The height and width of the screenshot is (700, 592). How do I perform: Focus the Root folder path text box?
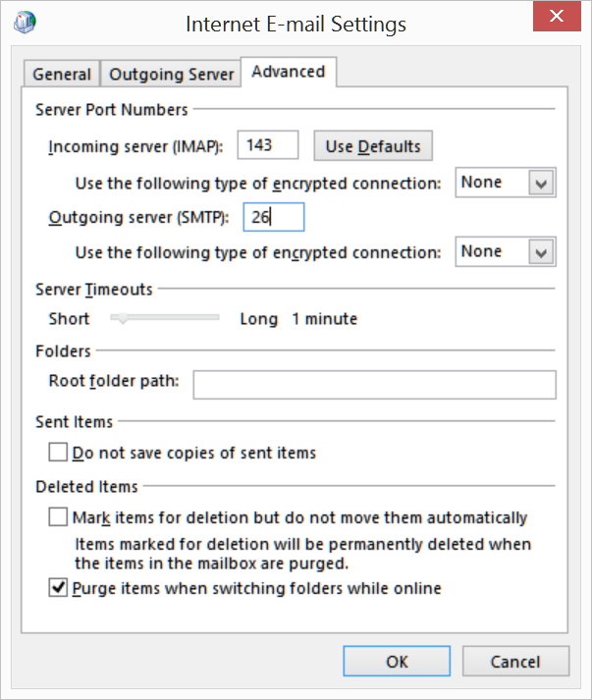pyautogui.click(x=374, y=384)
